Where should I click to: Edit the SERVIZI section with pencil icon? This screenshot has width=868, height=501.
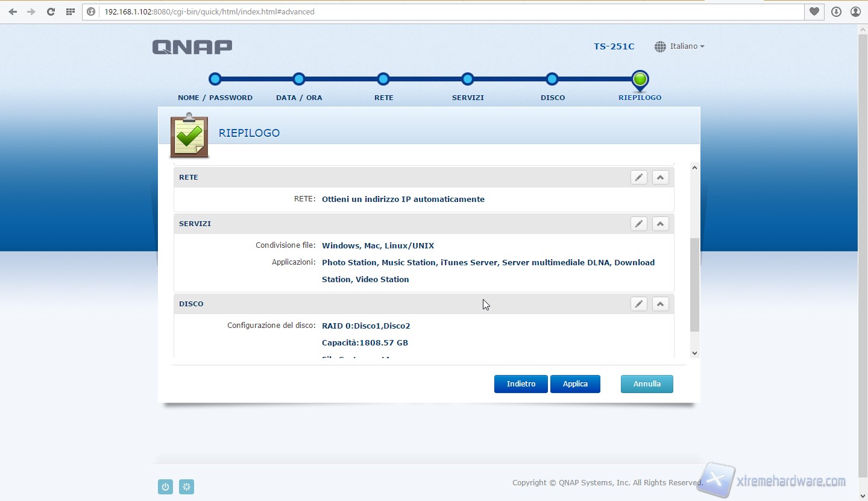click(x=638, y=224)
